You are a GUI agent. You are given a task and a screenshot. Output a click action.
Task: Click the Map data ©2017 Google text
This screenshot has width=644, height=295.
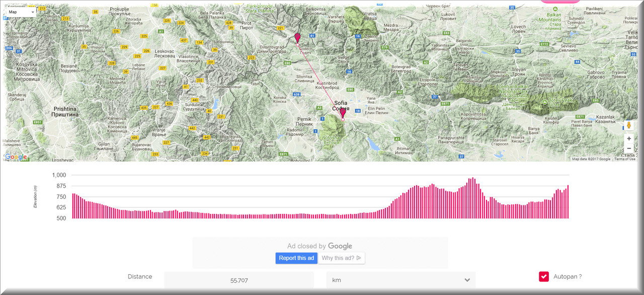(591, 159)
